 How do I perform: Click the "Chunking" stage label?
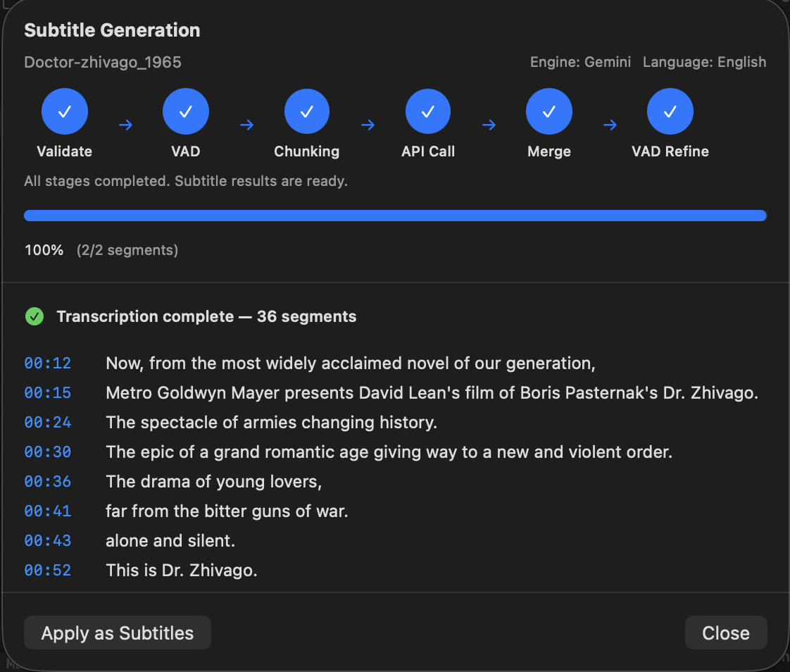[307, 151]
